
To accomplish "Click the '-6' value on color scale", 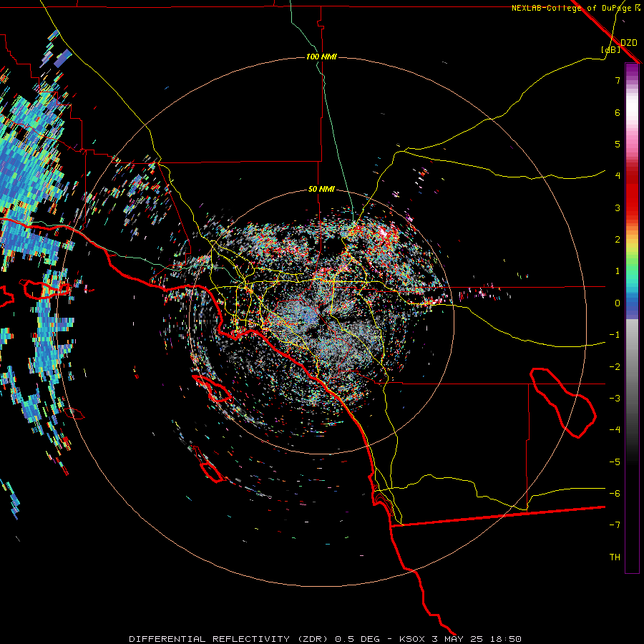I will point(615,493).
